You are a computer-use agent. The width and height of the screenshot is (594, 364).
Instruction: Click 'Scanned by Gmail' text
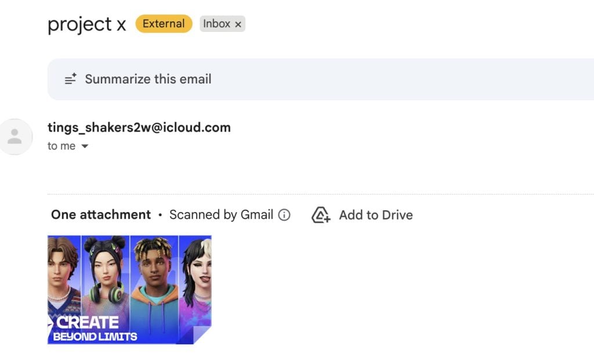click(x=220, y=214)
